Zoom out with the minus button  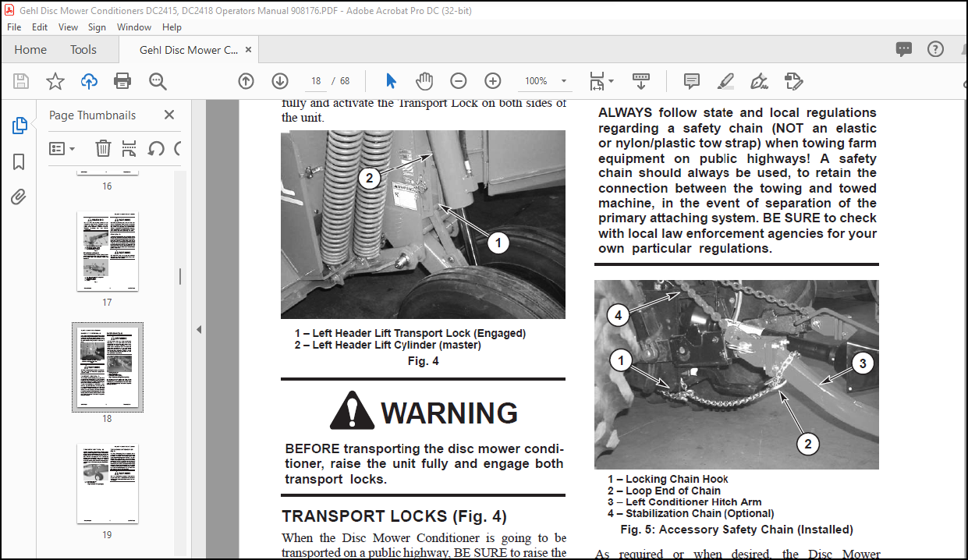pos(459,81)
